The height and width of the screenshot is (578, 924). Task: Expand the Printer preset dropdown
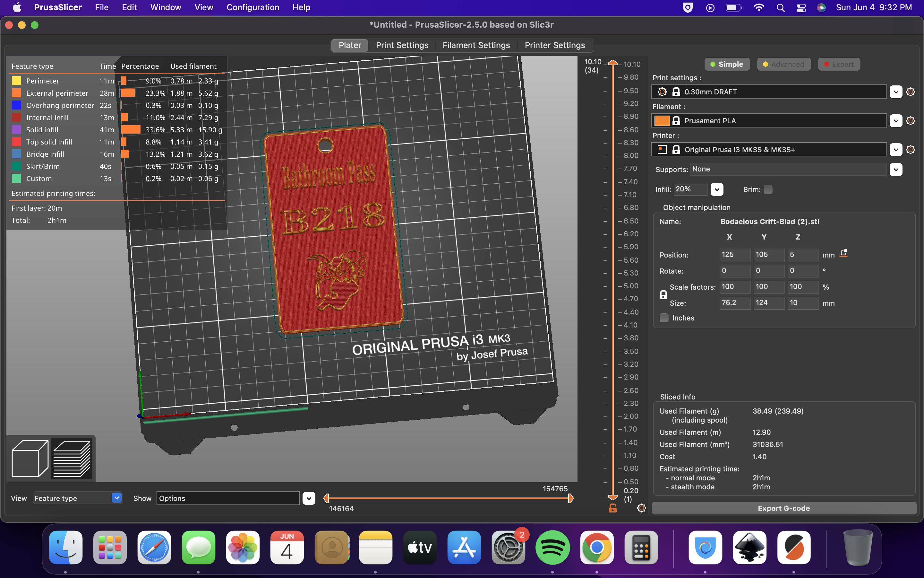pos(896,149)
